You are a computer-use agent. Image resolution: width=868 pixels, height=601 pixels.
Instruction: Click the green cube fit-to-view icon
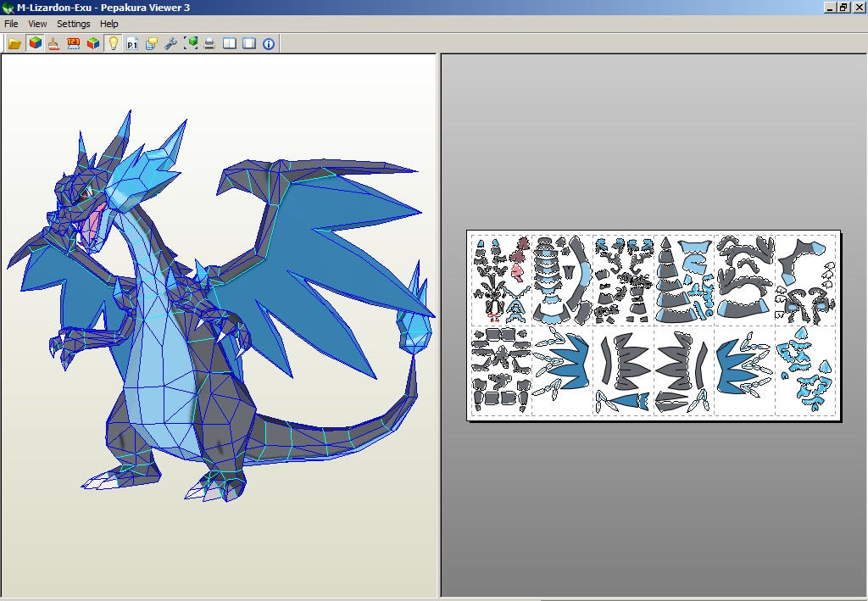191,43
